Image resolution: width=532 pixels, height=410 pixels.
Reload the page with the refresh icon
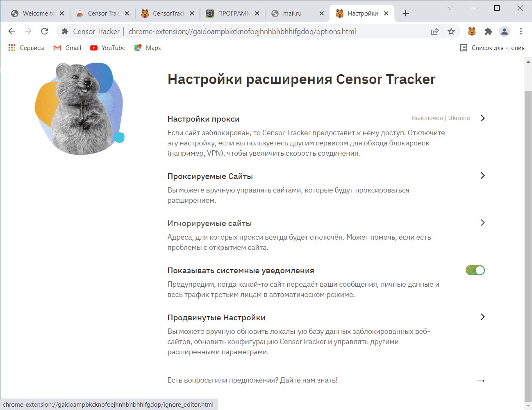[45, 32]
